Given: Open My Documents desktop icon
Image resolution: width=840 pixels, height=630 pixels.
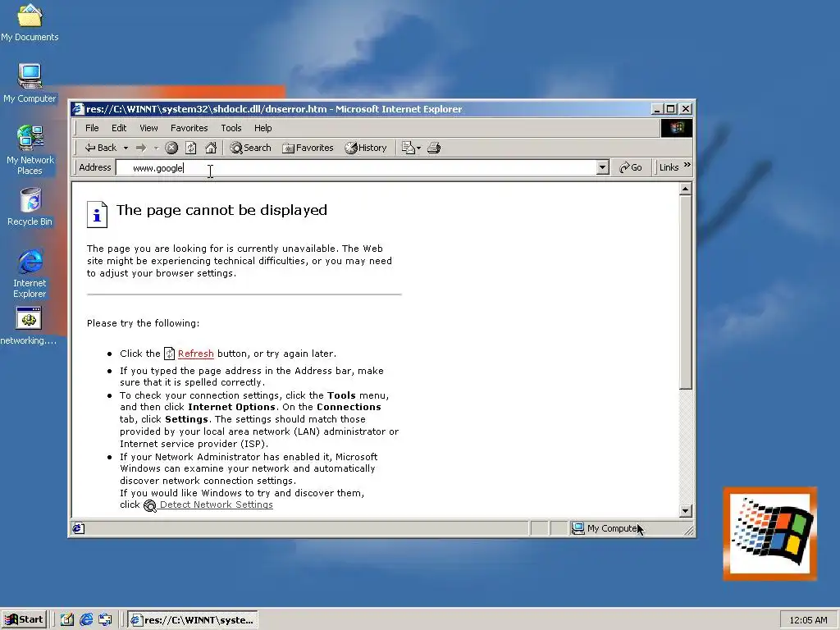Looking at the screenshot, I should 30,22.
